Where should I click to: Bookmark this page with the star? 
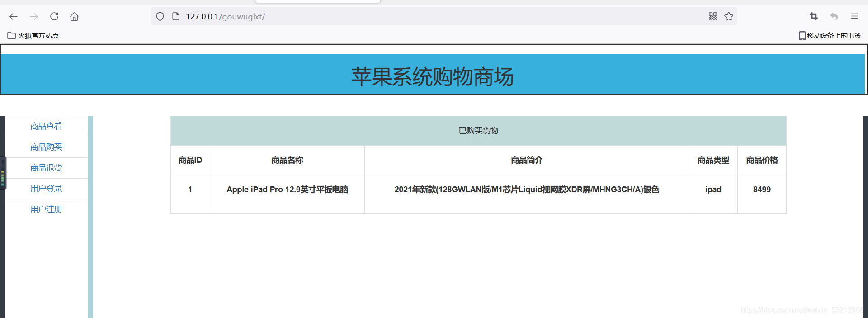click(x=729, y=17)
